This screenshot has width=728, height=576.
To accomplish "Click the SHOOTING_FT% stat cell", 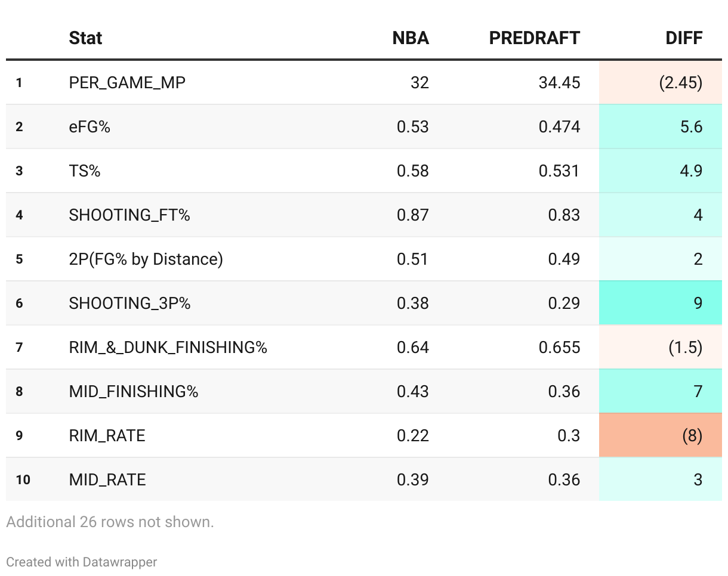I will (129, 215).
